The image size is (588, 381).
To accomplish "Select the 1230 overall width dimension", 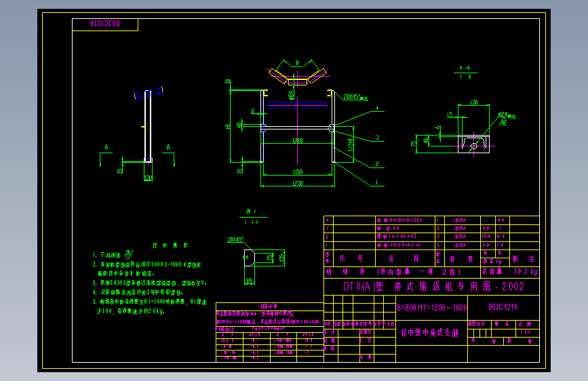I will pos(297,183).
